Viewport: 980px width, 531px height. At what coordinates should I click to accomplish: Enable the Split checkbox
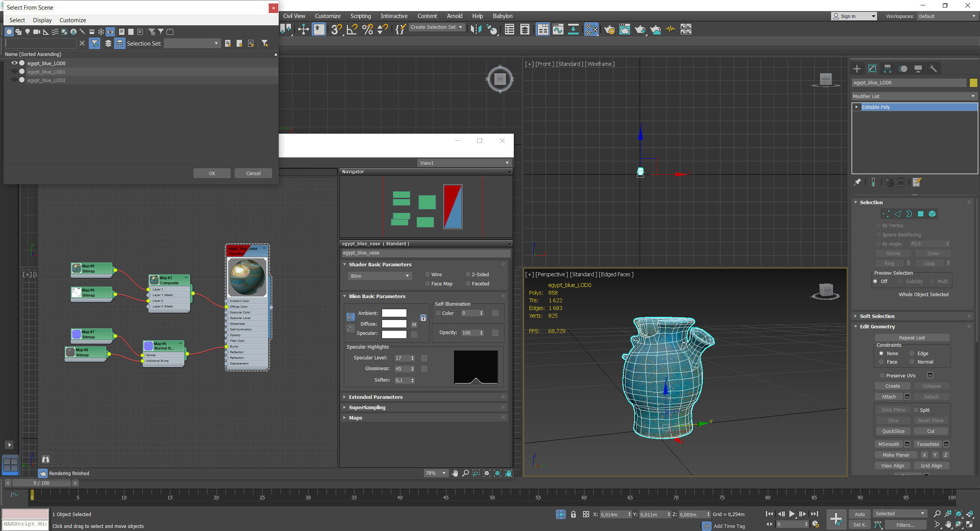[916, 410]
